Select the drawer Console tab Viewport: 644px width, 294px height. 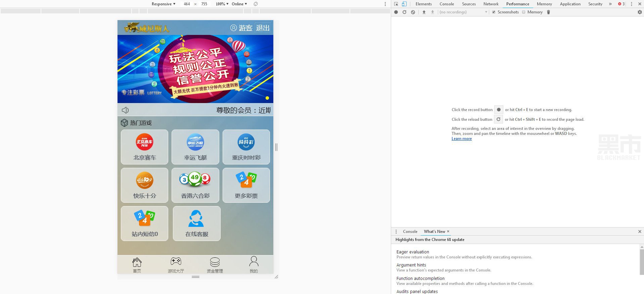(410, 232)
